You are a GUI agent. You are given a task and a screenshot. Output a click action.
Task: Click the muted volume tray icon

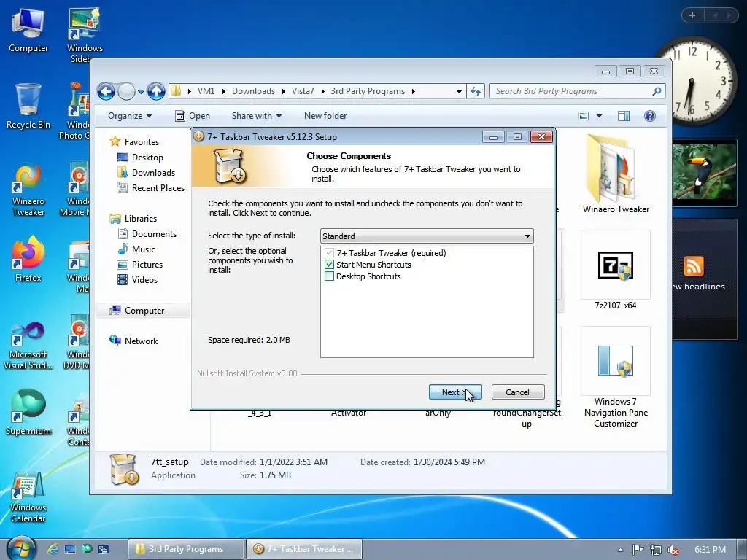(x=673, y=550)
